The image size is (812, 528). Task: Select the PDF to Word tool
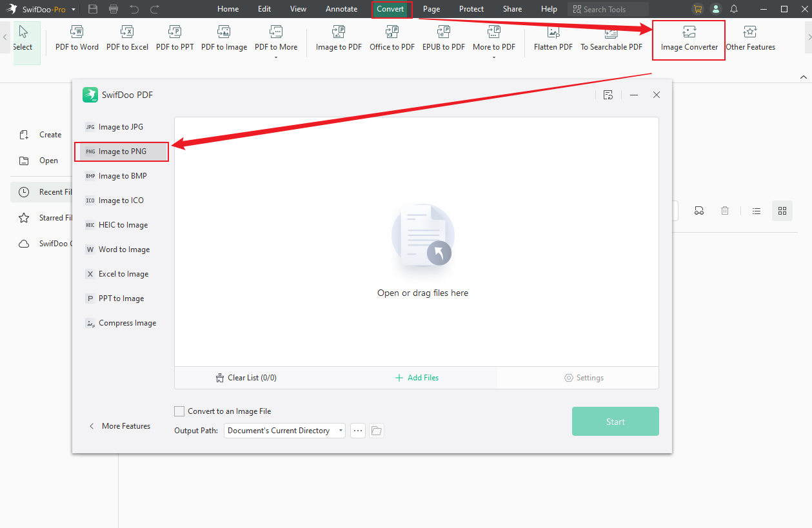(x=76, y=39)
